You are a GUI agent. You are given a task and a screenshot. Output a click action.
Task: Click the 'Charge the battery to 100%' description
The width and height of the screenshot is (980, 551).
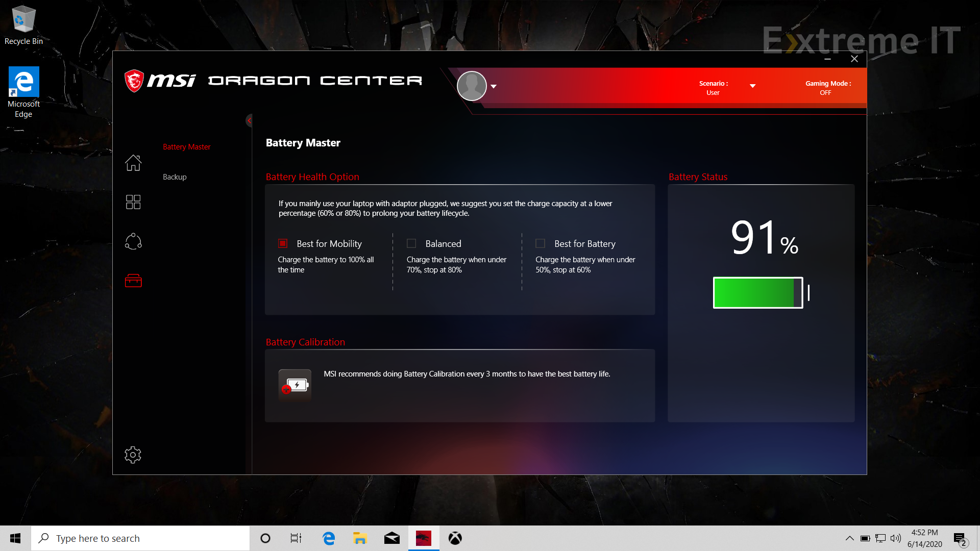pos(326,265)
